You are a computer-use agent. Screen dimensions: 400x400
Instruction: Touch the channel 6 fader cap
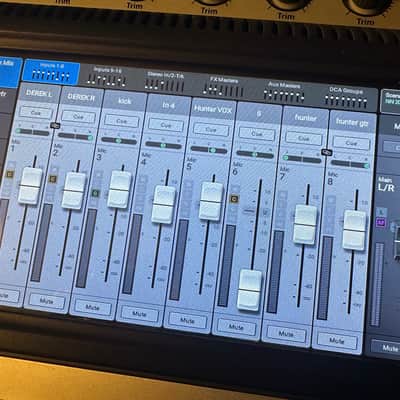[250, 290]
